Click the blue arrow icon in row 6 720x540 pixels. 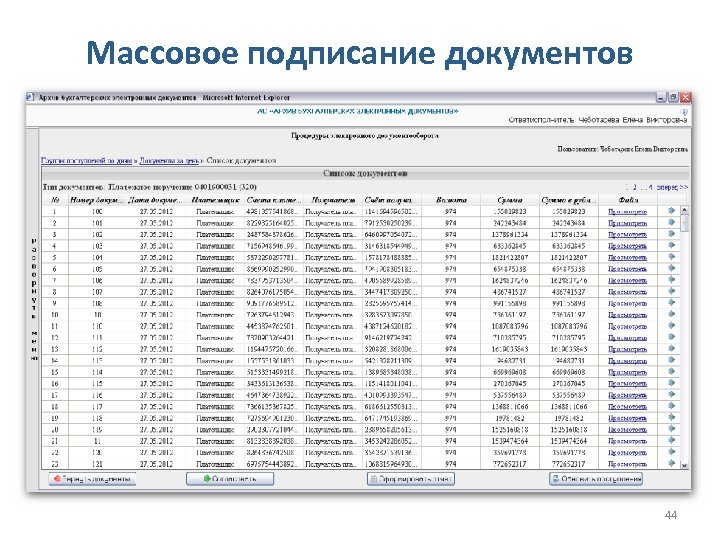point(671,268)
